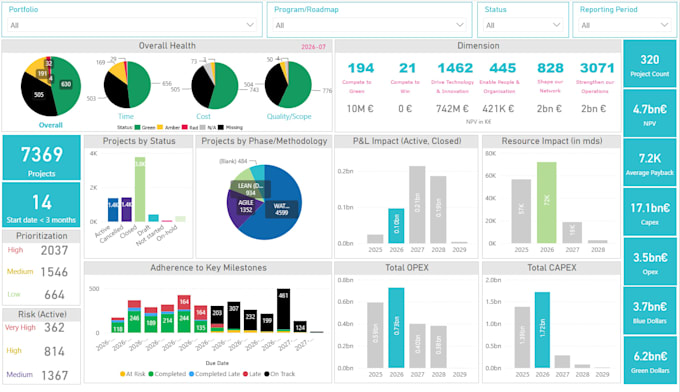Click the Quality/Scope health pie chart
Image resolution: width=680 pixels, height=392 pixels.
point(288,85)
